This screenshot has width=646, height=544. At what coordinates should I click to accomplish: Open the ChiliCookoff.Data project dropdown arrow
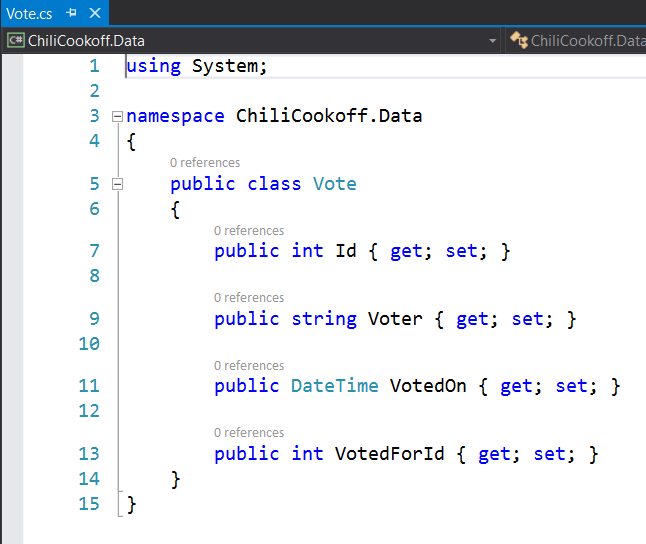(x=493, y=41)
